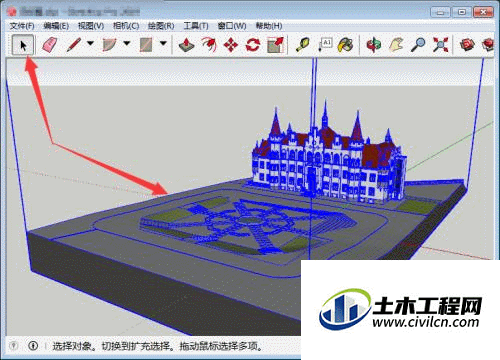Select the Orbit camera tool
Screen dimensions: 500x360
(x=374, y=45)
